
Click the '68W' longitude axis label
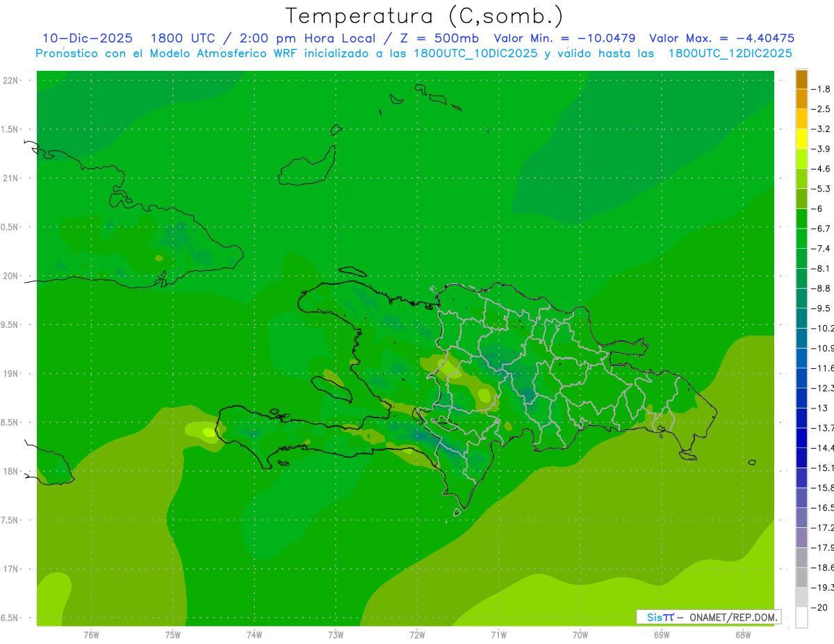click(743, 635)
